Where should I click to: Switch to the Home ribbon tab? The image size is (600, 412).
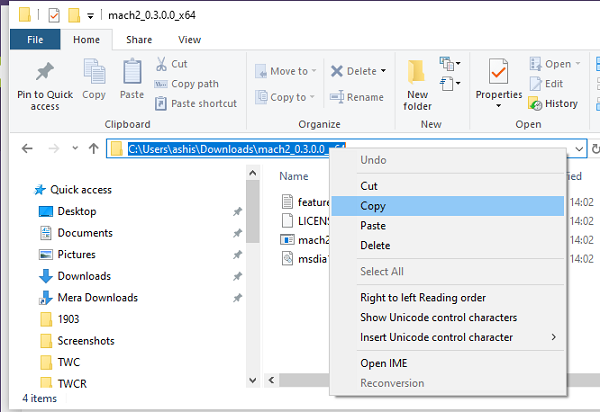pyautogui.click(x=86, y=40)
